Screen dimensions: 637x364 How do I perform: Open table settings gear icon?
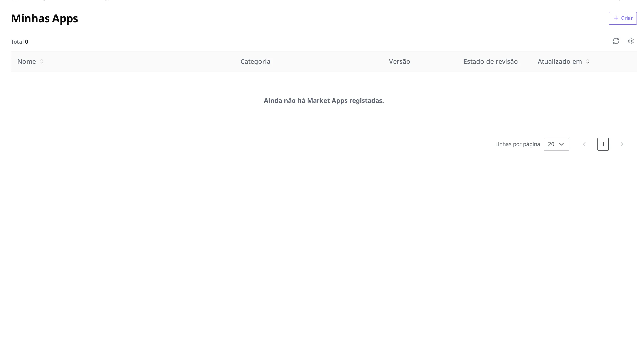pos(630,41)
